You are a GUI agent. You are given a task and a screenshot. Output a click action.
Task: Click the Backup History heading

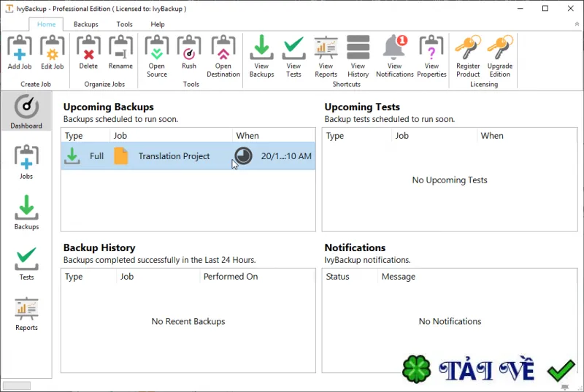pyautogui.click(x=99, y=247)
